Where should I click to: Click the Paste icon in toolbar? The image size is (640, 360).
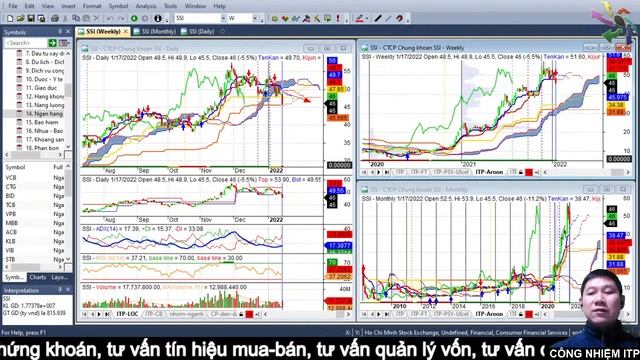coord(86,18)
